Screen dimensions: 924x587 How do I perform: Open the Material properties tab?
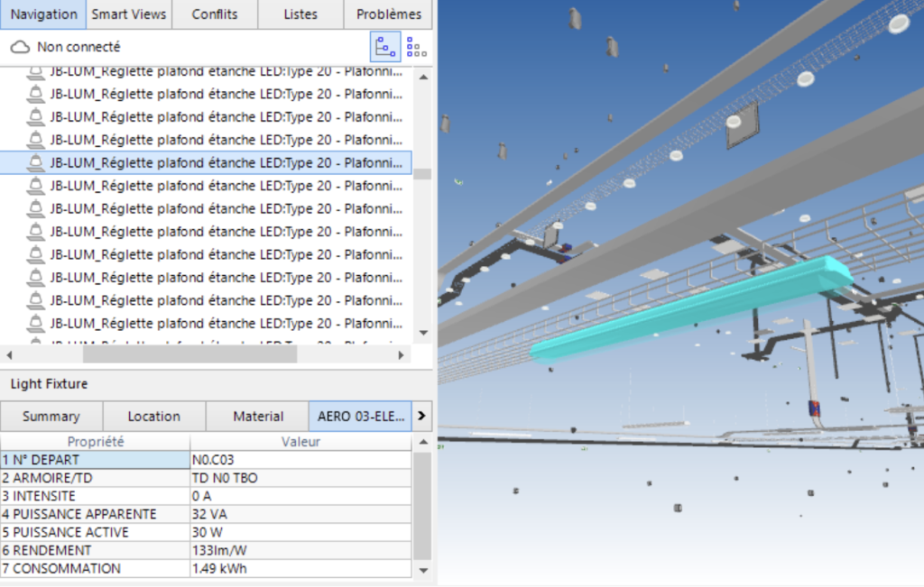tap(258, 417)
